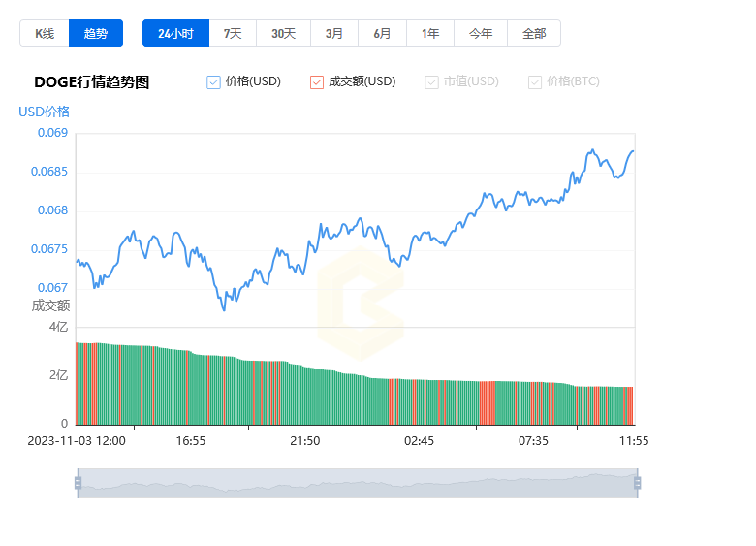Enable the 价格(BTC) checkbox

tap(535, 82)
